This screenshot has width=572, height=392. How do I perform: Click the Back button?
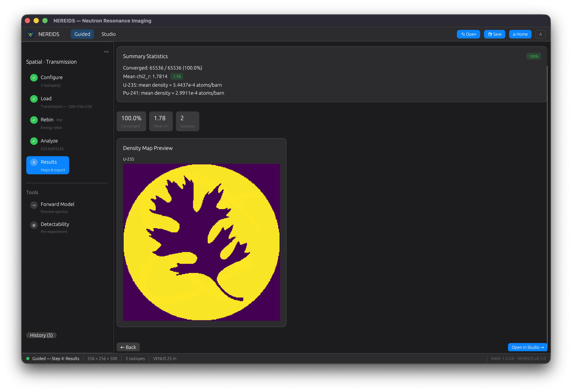tap(128, 347)
